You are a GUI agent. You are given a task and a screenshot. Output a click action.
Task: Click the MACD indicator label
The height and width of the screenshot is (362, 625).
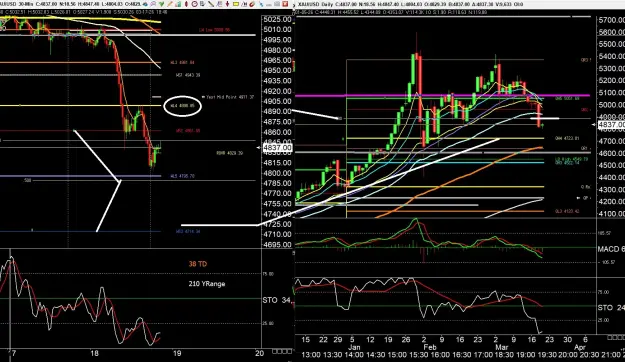pos(611,249)
